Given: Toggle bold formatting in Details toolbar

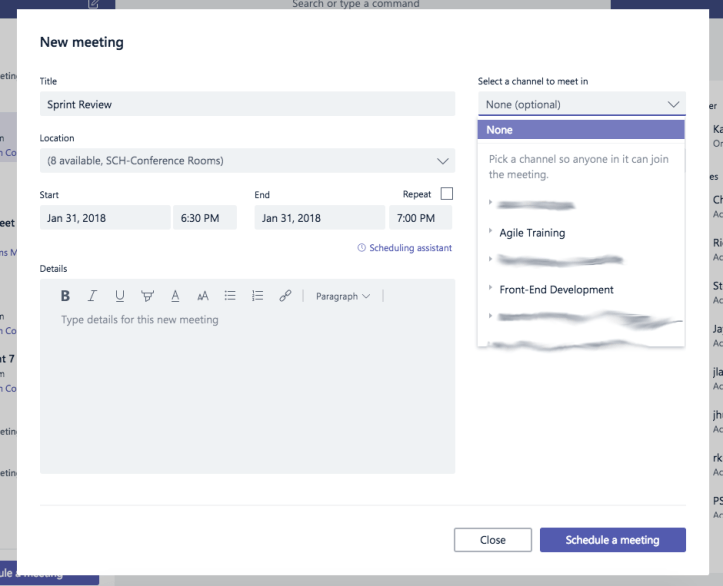Looking at the screenshot, I should (65, 296).
